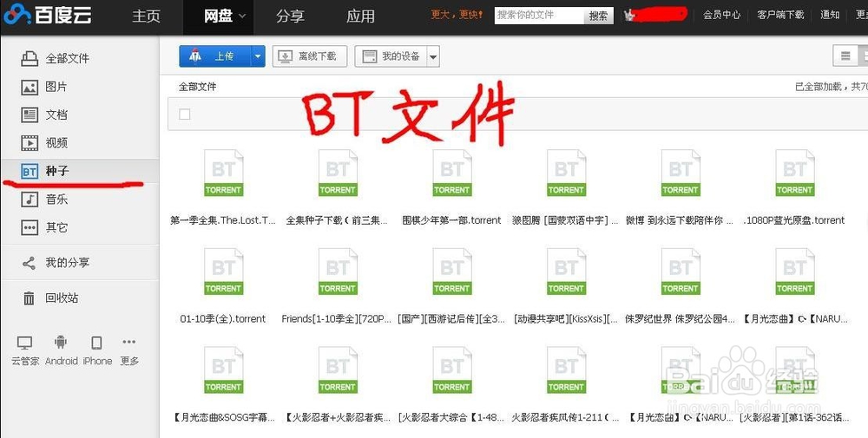Click file name 火影忍者疾风传1-211
Screen dimensions: 868x438
566,417
